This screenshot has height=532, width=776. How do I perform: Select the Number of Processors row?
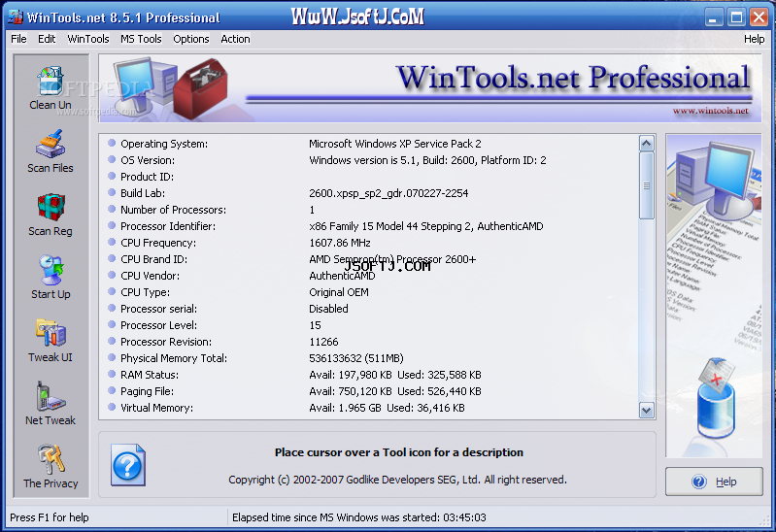[x=370, y=210]
